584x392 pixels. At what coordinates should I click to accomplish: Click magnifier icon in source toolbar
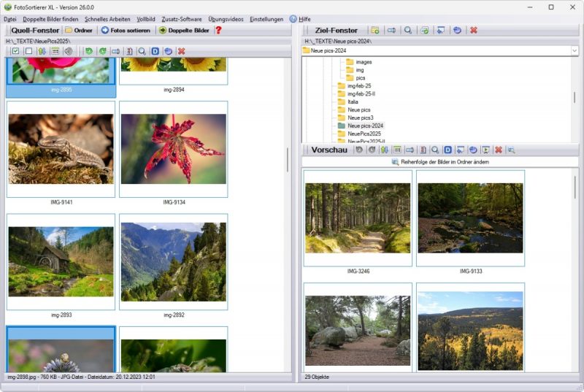142,51
